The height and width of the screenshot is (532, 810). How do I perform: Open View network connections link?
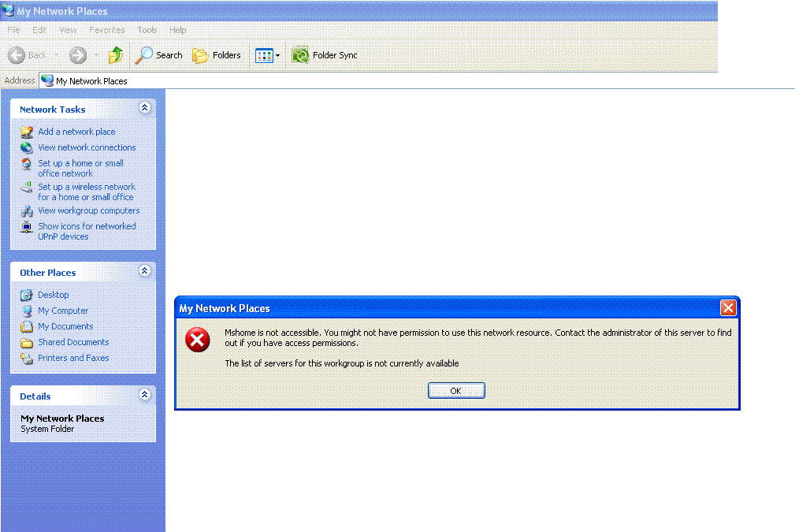[x=87, y=147]
